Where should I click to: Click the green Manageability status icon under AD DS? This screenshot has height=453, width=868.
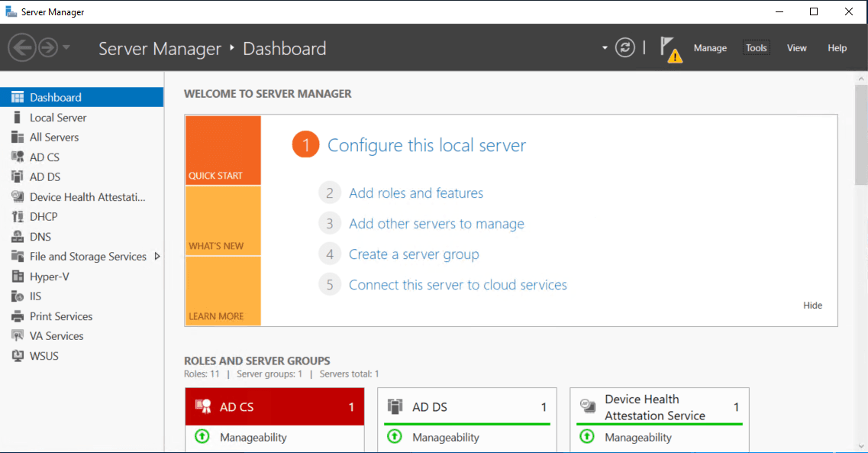(x=394, y=436)
